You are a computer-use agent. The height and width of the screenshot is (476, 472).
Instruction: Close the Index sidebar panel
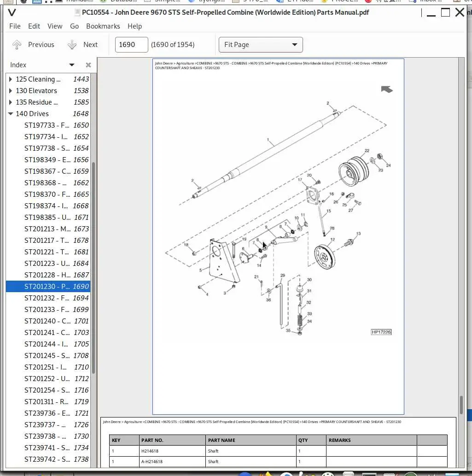[88, 65]
